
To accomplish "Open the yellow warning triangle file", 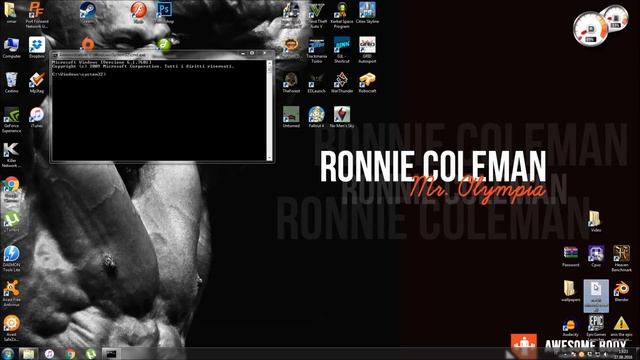I will [621, 328].
